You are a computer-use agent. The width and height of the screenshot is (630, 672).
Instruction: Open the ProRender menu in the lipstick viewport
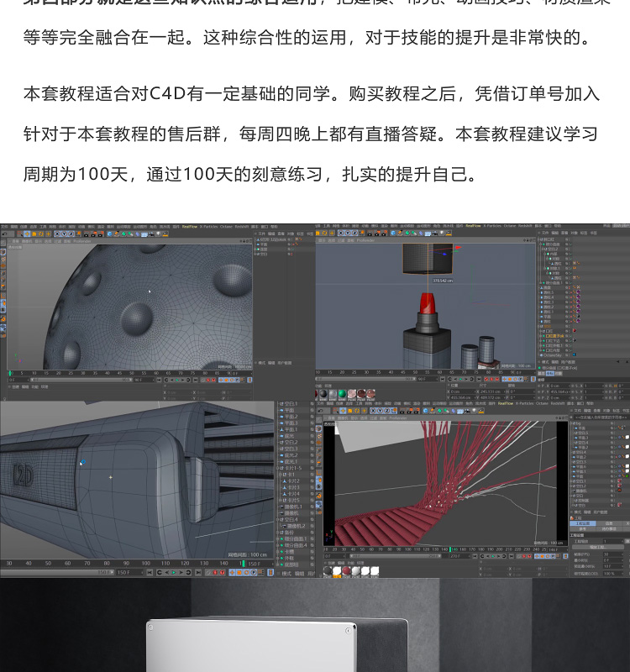tap(366, 239)
